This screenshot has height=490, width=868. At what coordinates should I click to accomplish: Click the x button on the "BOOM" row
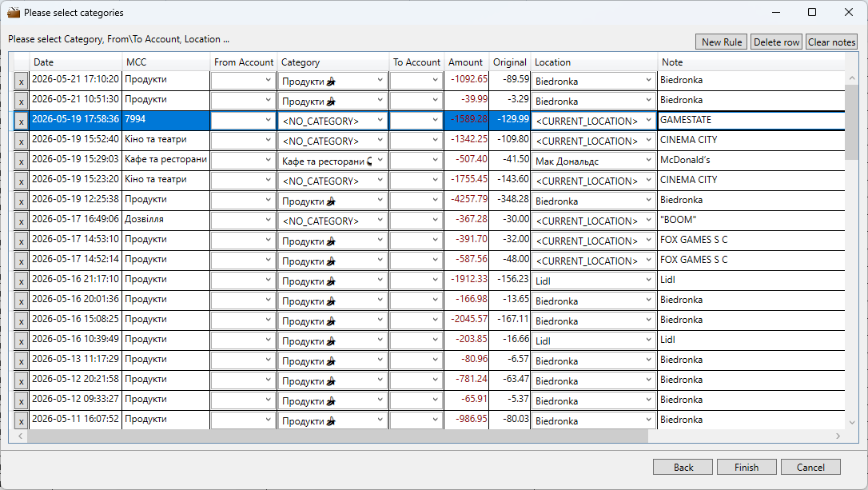point(21,221)
